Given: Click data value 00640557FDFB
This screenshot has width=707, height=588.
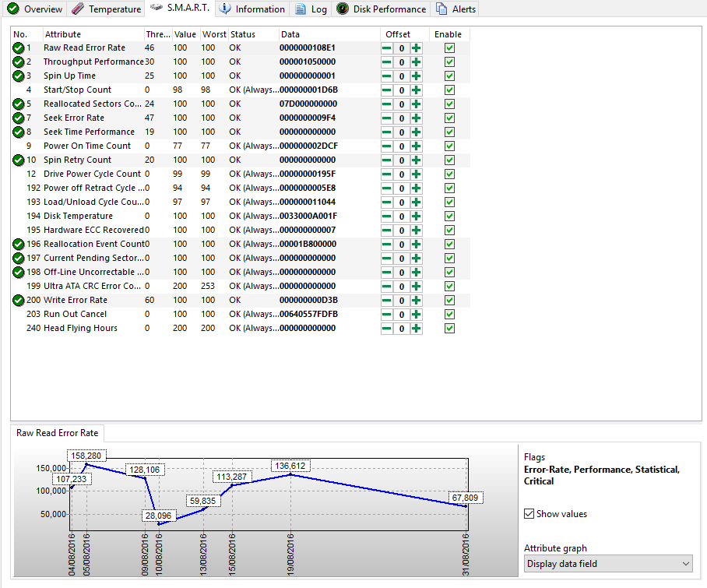Looking at the screenshot, I should click(x=309, y=314).
